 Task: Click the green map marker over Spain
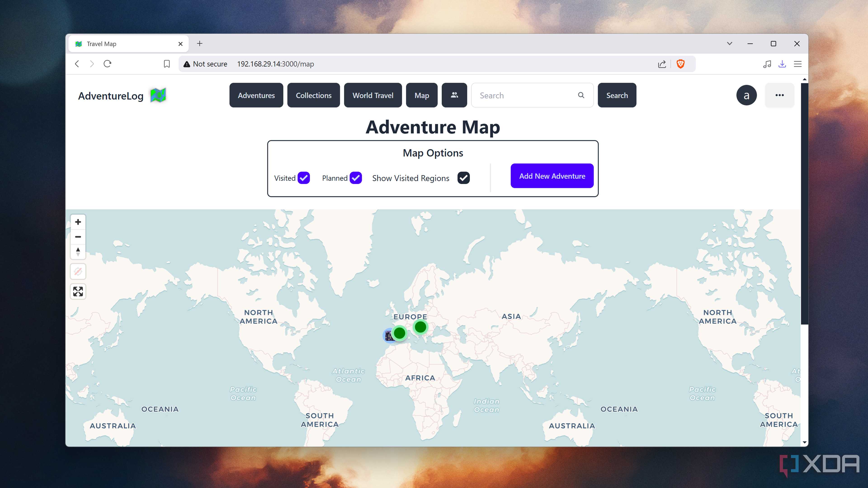[x=400, y=333]
